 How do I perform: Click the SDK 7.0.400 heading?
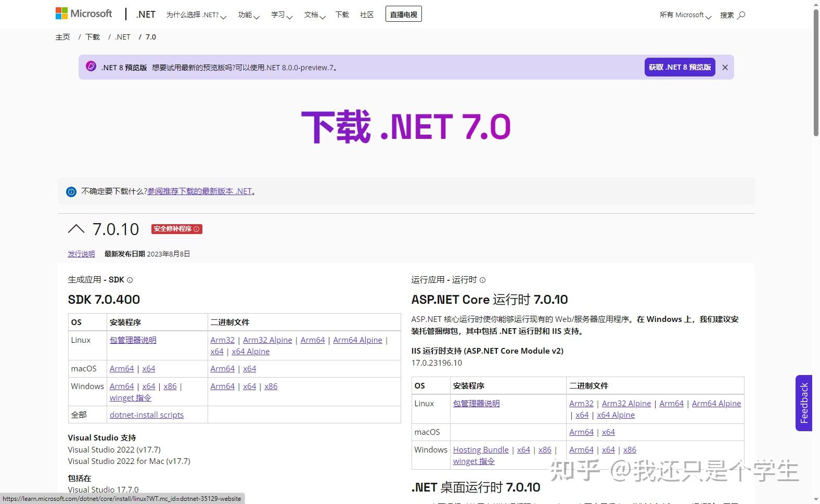click(x=104, y=300)
